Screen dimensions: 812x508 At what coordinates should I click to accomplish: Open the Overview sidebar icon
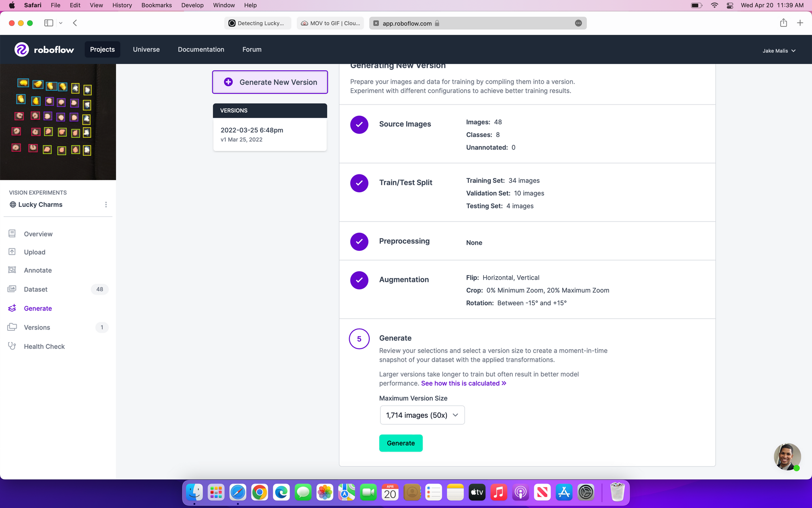click(12, 234)
